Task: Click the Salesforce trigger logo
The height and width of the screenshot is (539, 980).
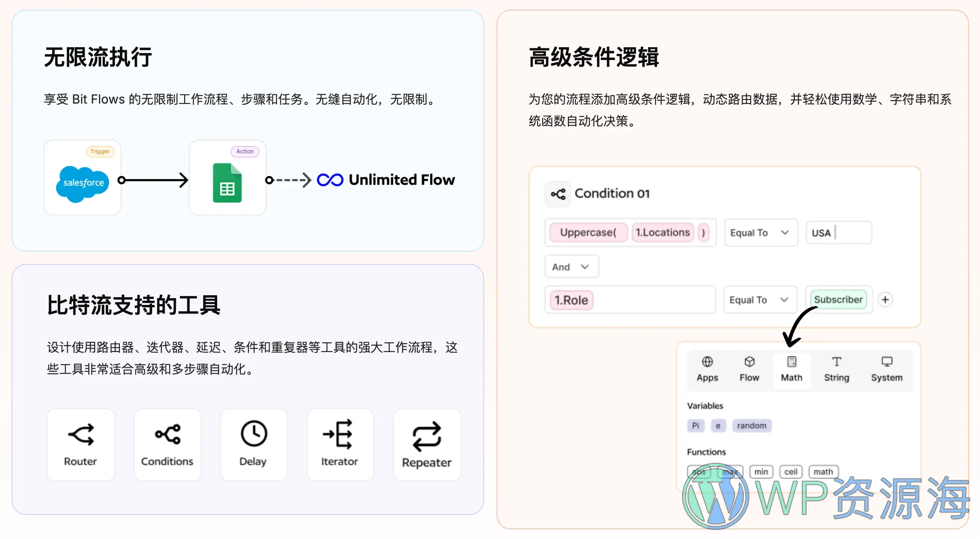Action: pos(83,184)
